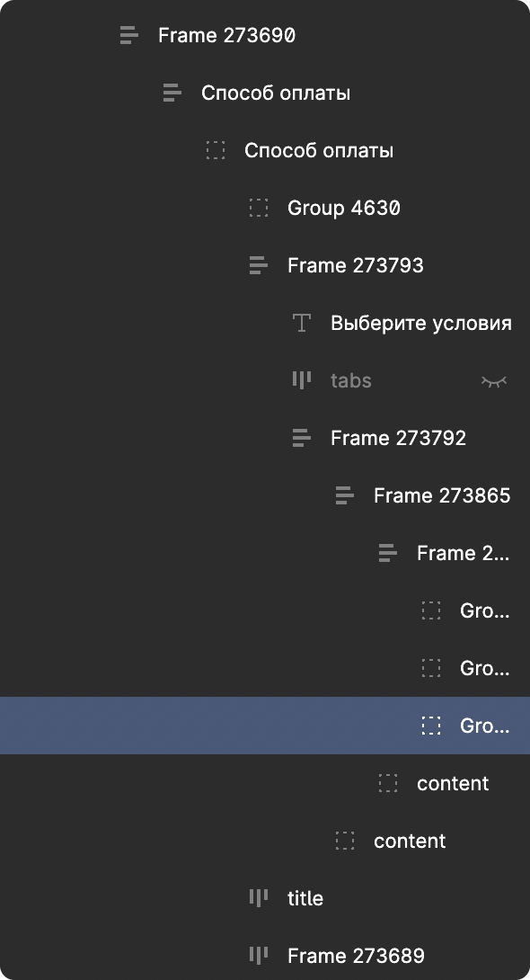
Task: Click the auto-layout icon of Frame 273690
Action: [x=128, y=36]
